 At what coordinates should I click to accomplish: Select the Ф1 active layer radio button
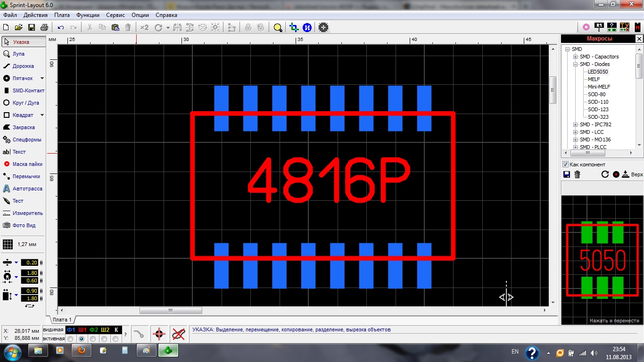[70, 338]
